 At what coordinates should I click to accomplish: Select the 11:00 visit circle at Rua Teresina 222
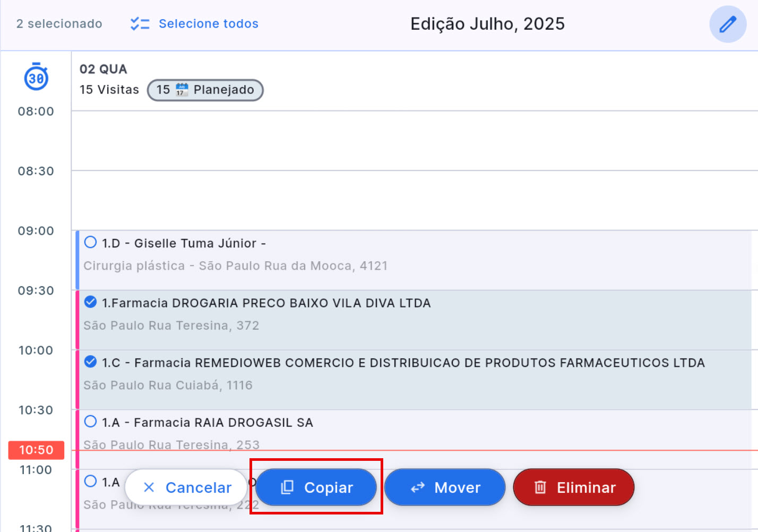pyautogui.click(x=89, y=481)
